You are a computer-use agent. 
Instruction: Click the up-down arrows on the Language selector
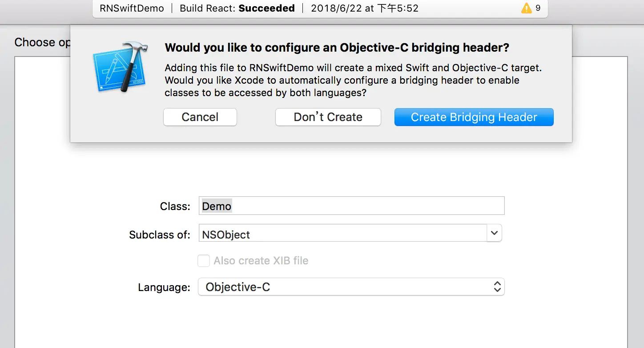tap(497, 287)
